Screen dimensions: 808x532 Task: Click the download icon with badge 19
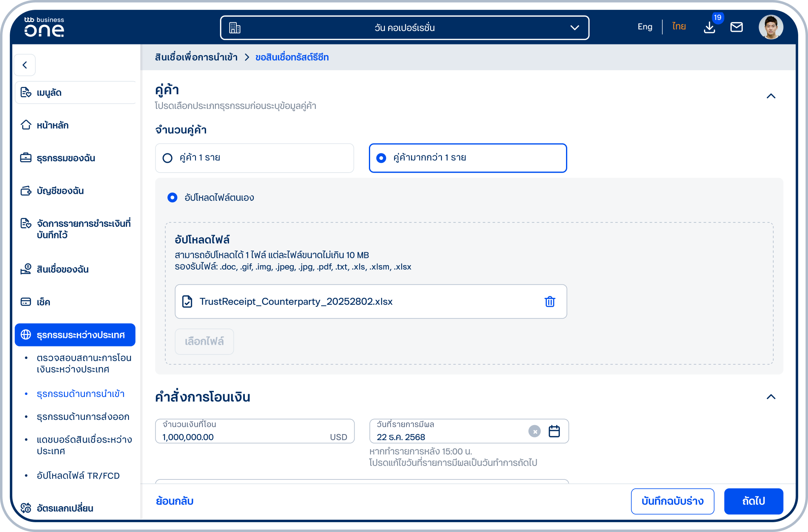[710, 27]
